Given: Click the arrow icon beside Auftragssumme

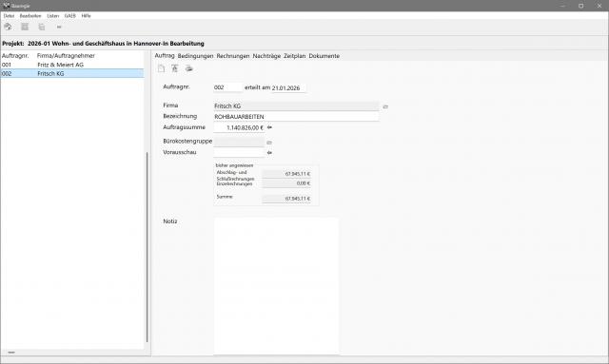Looking at the screenshot, I should 269,127.
